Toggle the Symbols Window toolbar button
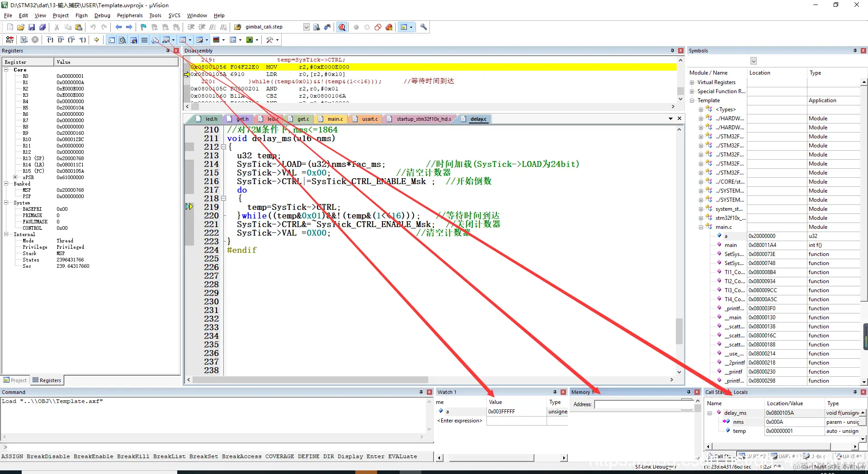This screenshot has height=474, width=868. pos(133,40)
